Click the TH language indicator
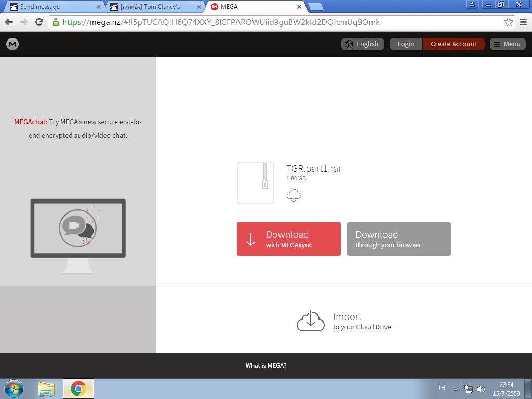 pos(442,388)
